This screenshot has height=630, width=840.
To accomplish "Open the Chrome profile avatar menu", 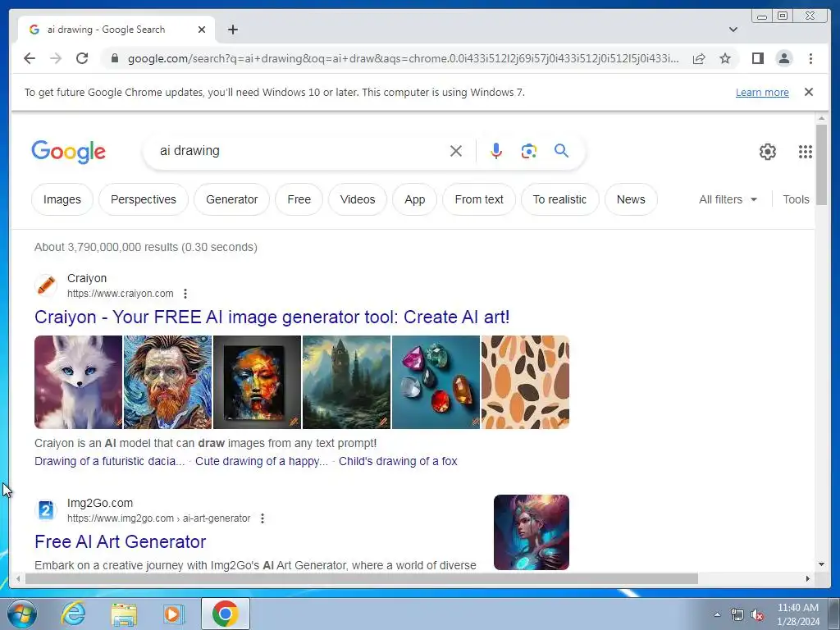I will click(x=783, y=58).
